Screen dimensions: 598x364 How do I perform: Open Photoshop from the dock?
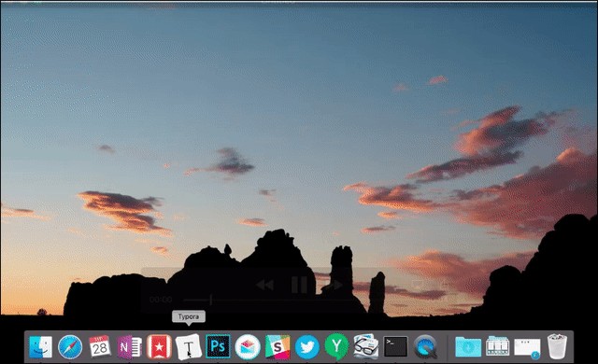pyautogui.click(x=218, y=346)
